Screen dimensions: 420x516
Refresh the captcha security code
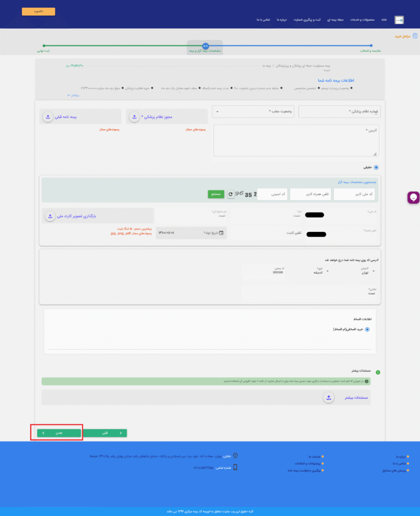tap(231, 194)
